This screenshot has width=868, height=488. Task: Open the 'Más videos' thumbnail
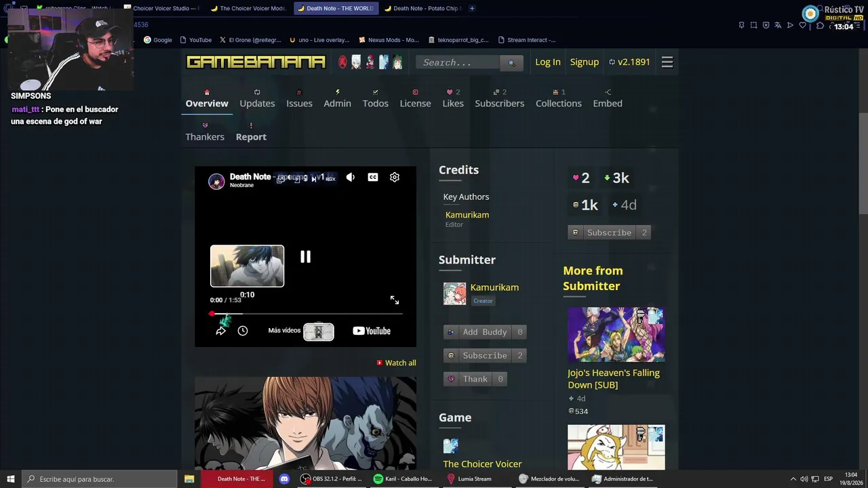(319, 331)
